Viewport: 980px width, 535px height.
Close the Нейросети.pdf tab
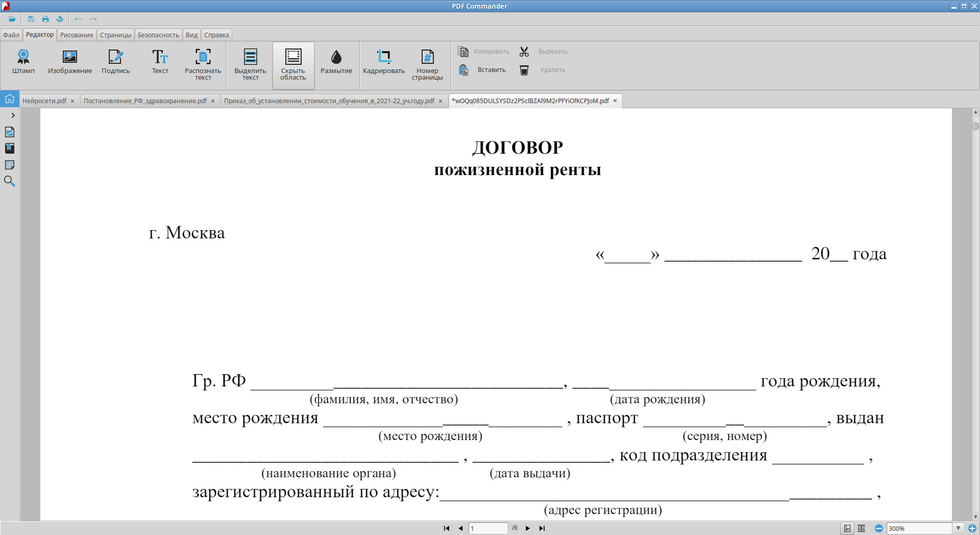72,101
